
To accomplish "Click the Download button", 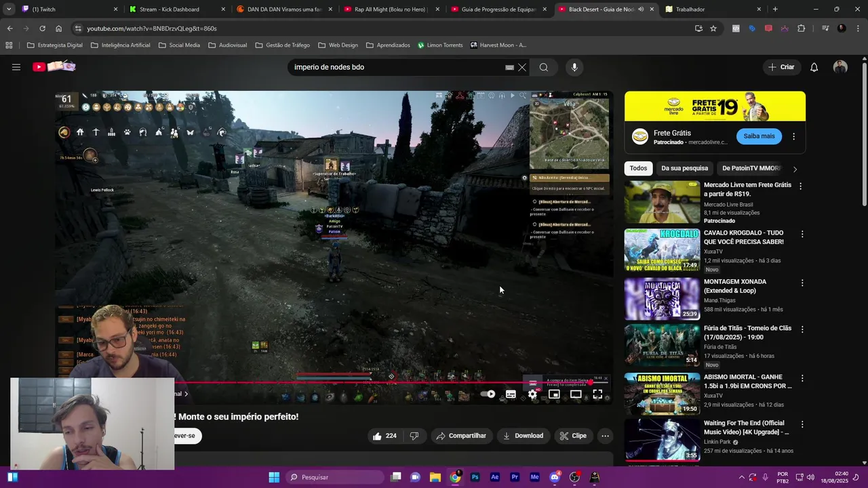I will pyautogui.click(x=523, y=436).
